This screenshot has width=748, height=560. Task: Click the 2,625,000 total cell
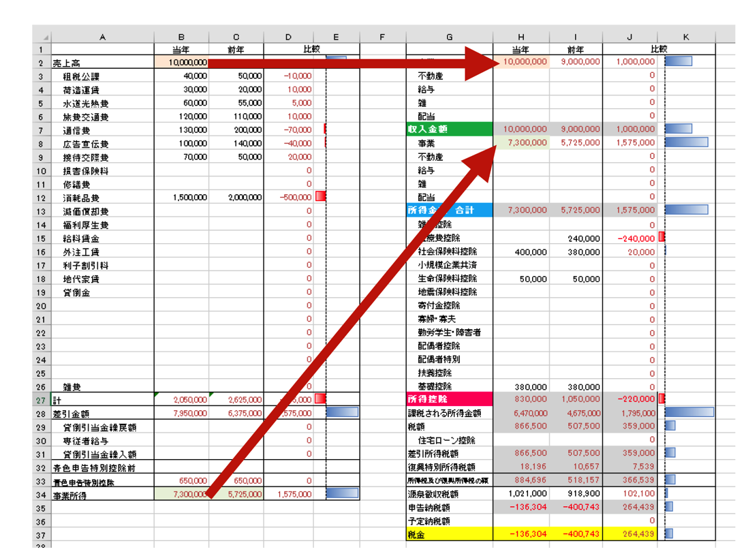(236, 400)
